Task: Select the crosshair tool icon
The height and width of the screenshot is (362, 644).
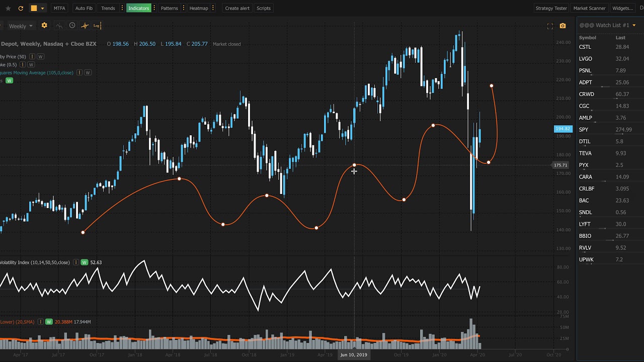Action: pyautogui.click(x=85, y=26)
